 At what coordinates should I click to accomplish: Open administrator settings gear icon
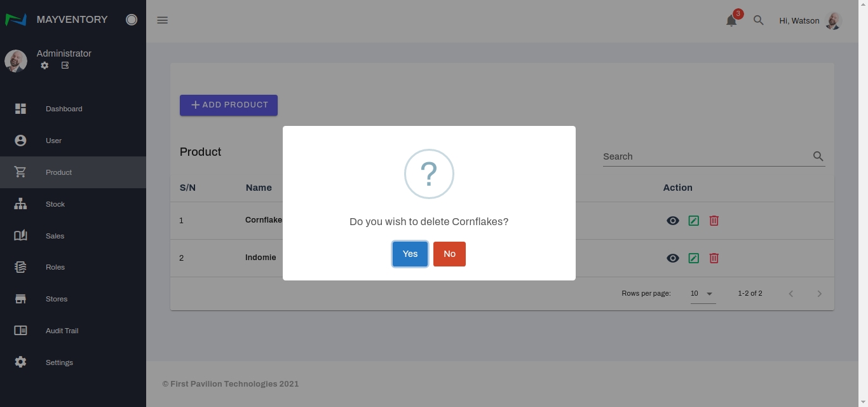click(x=44, y=66)
